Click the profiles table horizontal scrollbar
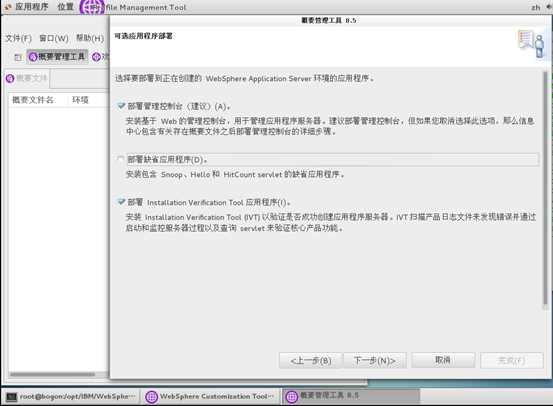Screen dimensions: 553x406 coord(53,374)
